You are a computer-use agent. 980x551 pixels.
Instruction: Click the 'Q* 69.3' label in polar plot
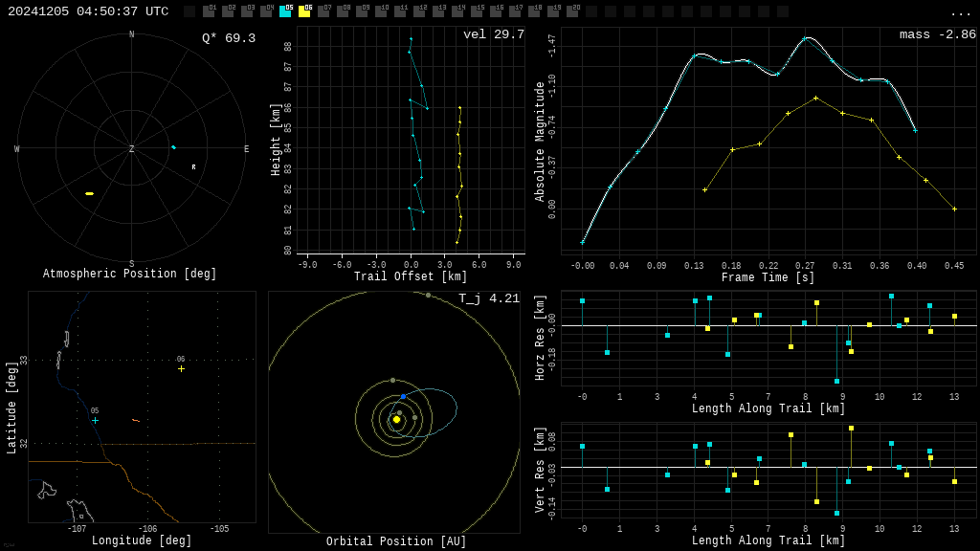click(228, 38)
